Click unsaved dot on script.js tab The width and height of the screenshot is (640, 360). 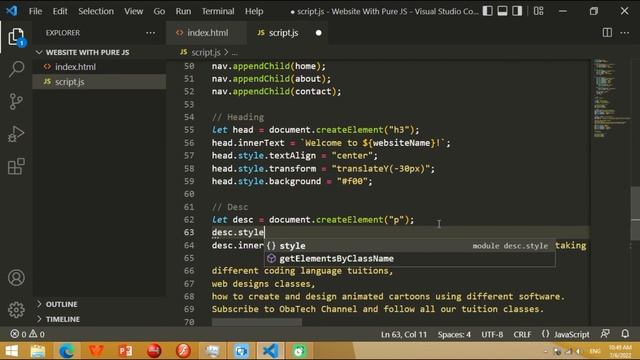tap(318, 33)
